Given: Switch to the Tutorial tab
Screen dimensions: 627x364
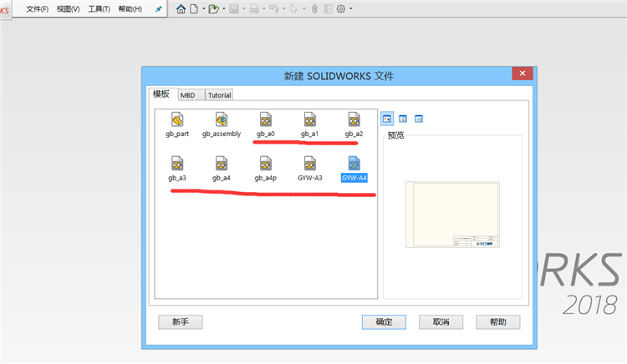Looking at the screenshot, I should pos(219,95).
